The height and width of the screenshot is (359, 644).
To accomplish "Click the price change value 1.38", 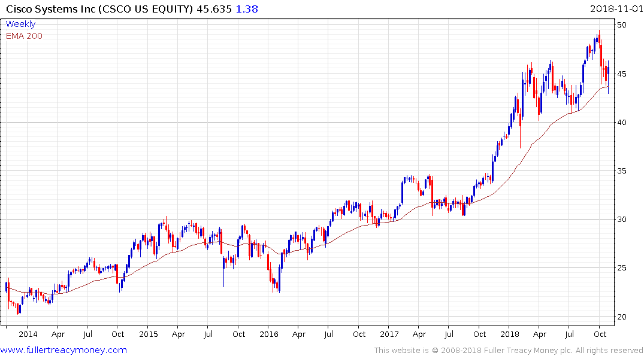I will click(247, 9).
